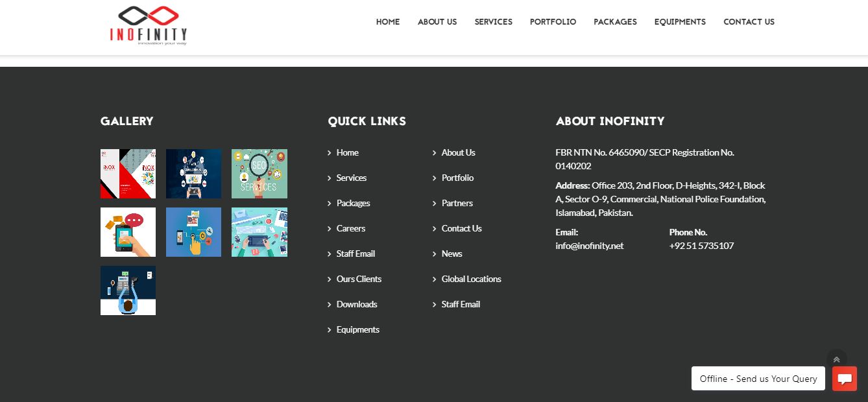Click the Inofinity logo
Viewport: 868px width, 402px height.
point(149,25)
